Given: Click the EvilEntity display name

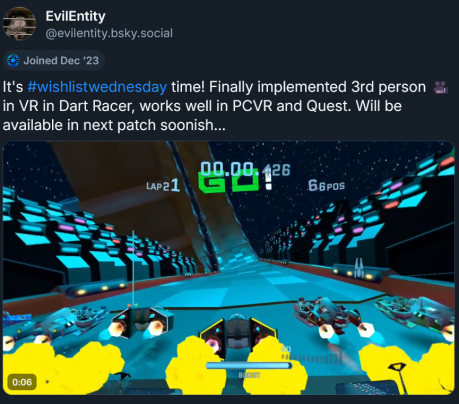Looking at the screenshot, I should click(x=75, y=16).
